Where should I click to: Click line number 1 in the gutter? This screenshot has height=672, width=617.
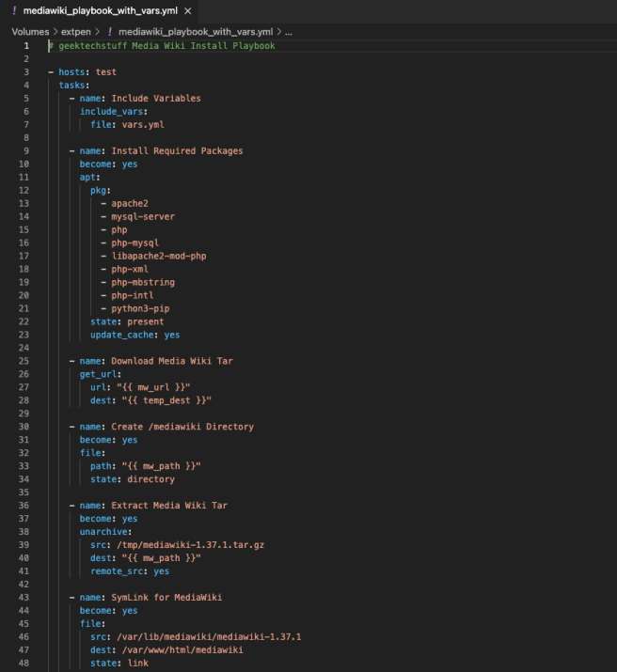coord(26,46)
